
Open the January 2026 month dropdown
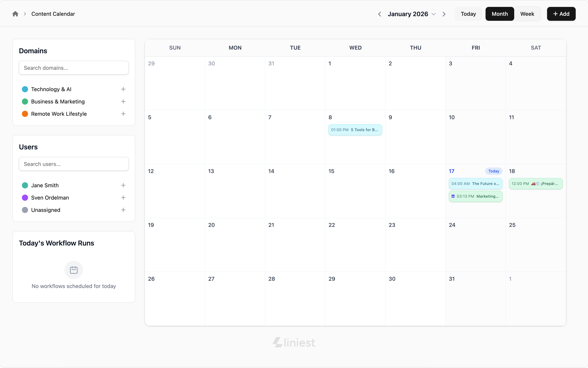coord(434,14)
